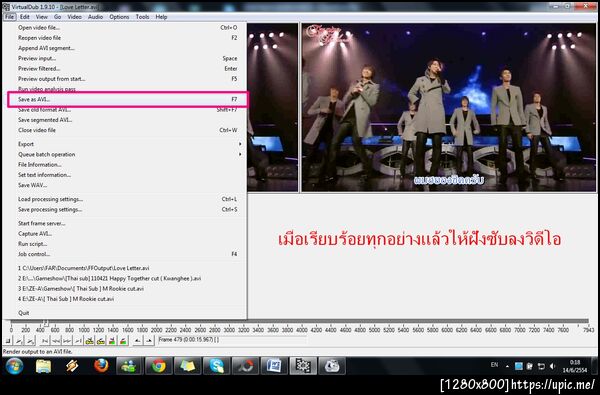Start output playback from toolbar
The image size is (600, 395).
tap(30, 341)
